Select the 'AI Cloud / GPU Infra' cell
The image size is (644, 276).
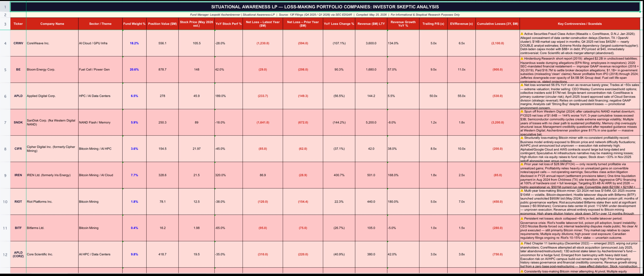click(100, 43)
